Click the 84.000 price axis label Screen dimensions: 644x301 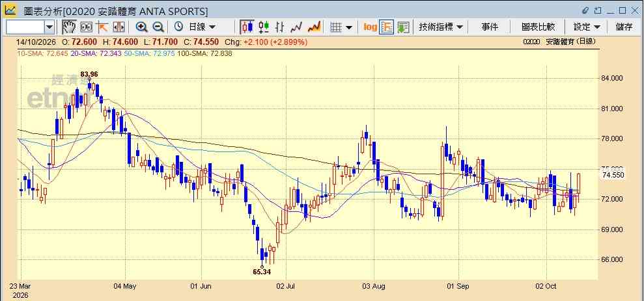point(613,78)
